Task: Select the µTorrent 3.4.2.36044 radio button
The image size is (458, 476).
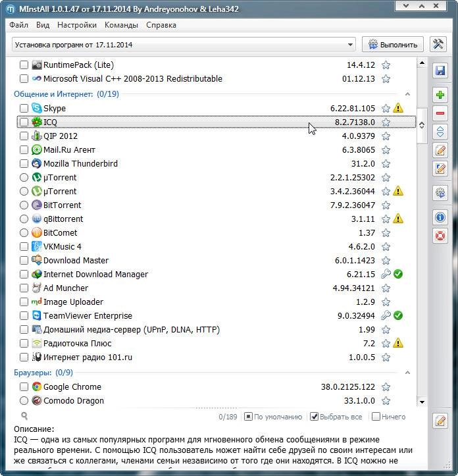Action: (x=24, y=191)
